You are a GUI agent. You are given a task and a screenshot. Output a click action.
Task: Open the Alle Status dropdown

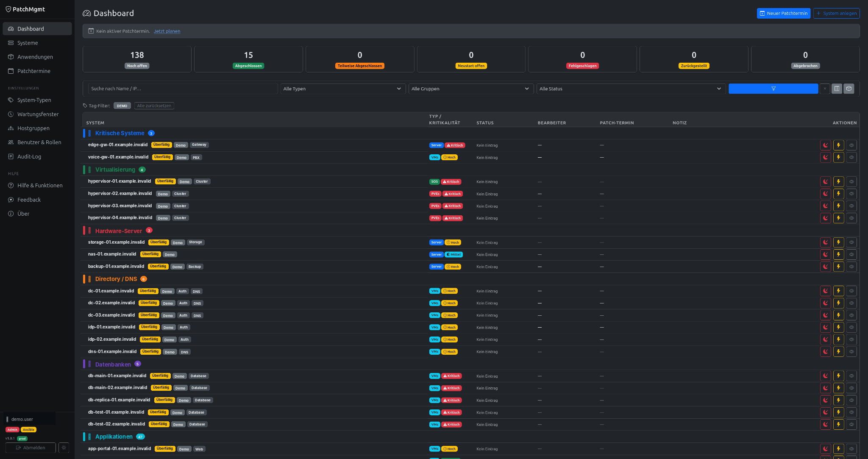point(631,89)
